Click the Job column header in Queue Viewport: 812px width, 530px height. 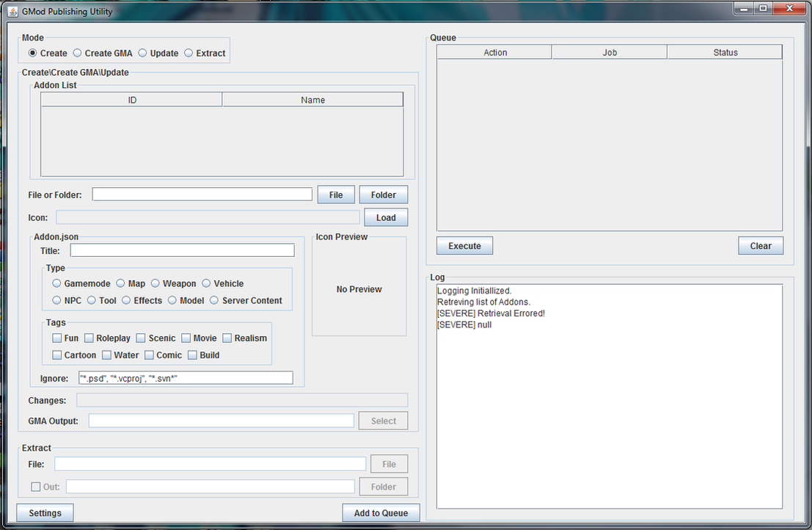click(610, 52)
